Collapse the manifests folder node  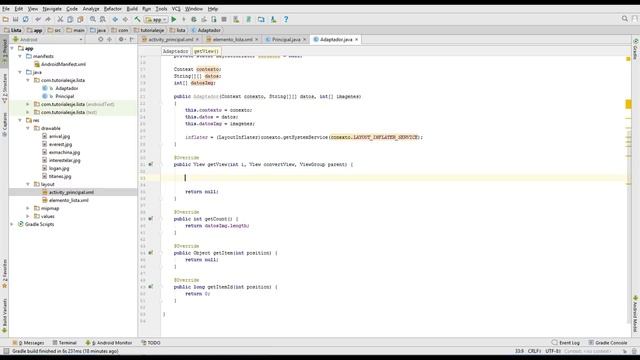click(x=20, y=56)
